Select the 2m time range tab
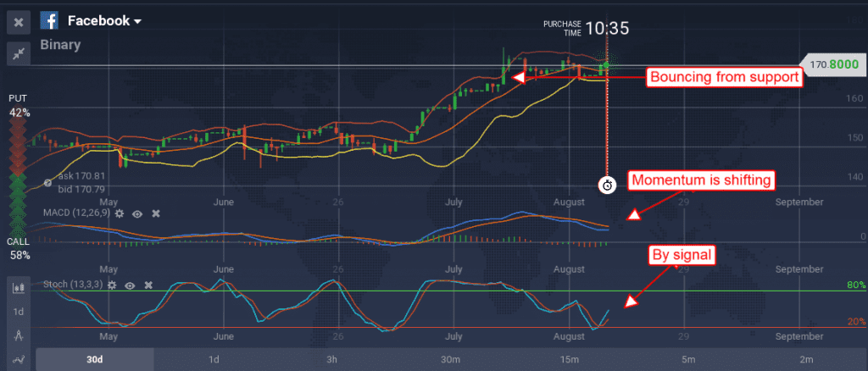Viewport: 868px width, 371px height. 807,359
